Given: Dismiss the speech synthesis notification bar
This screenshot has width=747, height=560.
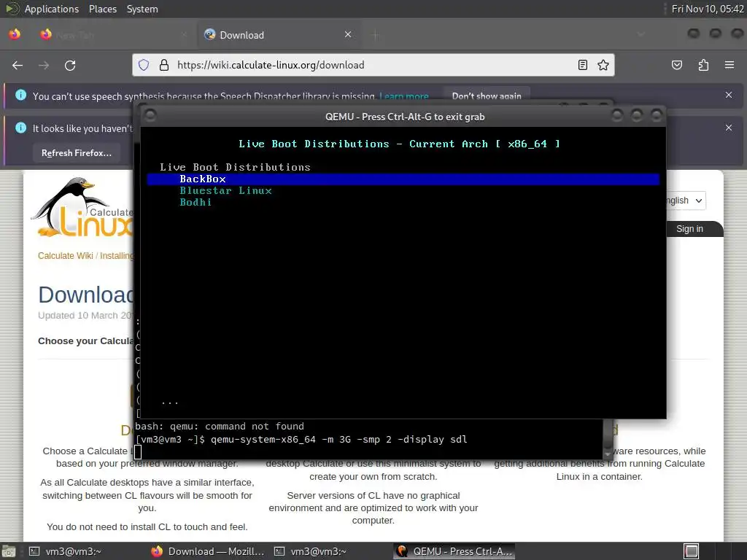Looking at the screenshot, I should [x=729, y=95].
